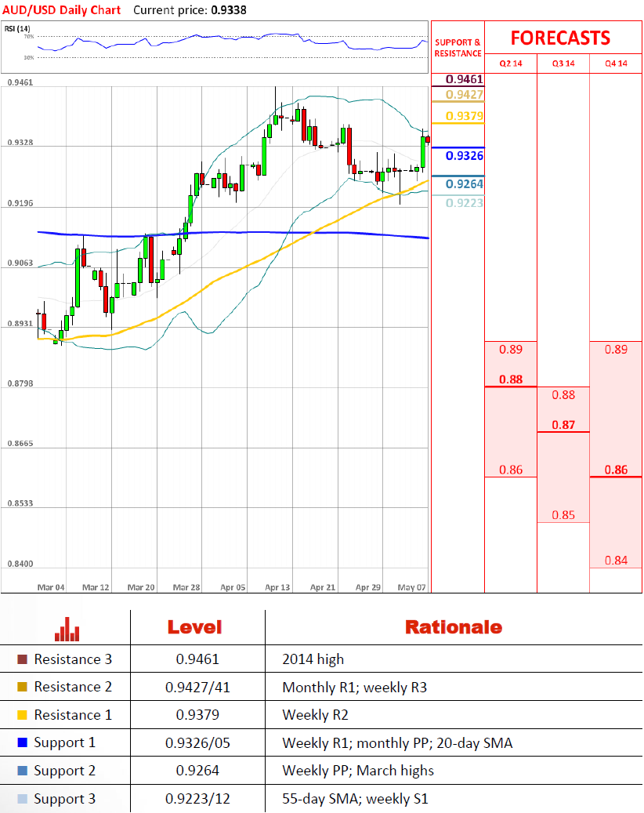Viewport: 644px width, 813px height.
Task: Click the Mar 04 date axis label
Action: click(51, 587)
